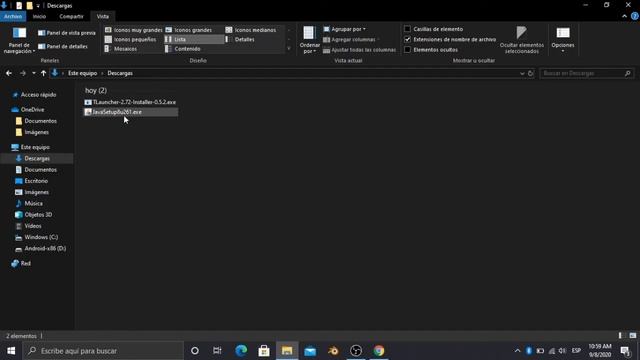Open recent locations dropdown arrow

33,73
